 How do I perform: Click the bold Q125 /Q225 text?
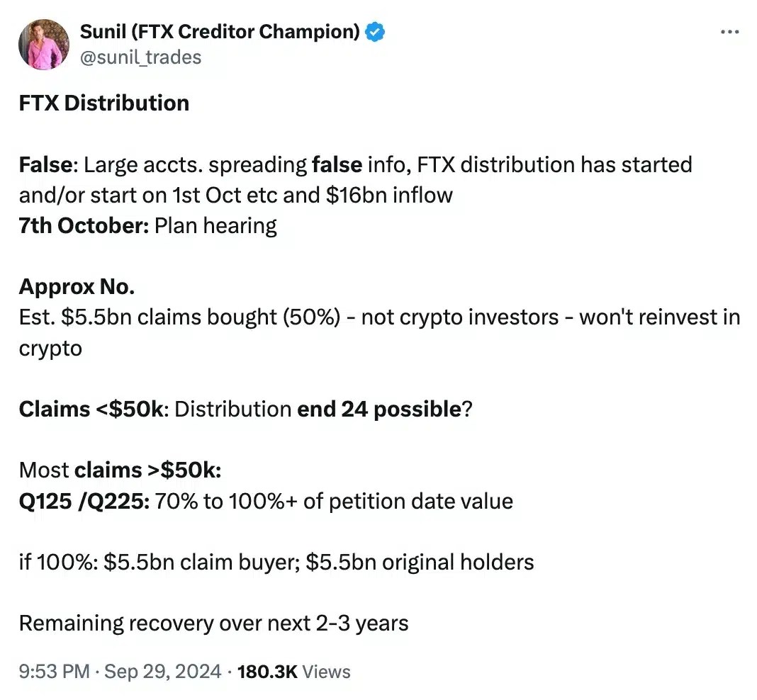coord(83,501)
